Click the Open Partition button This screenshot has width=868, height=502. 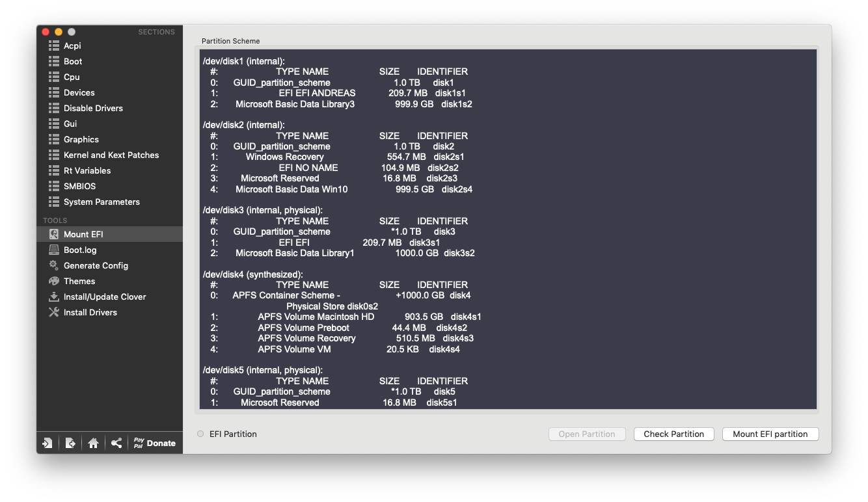point(587,434)
